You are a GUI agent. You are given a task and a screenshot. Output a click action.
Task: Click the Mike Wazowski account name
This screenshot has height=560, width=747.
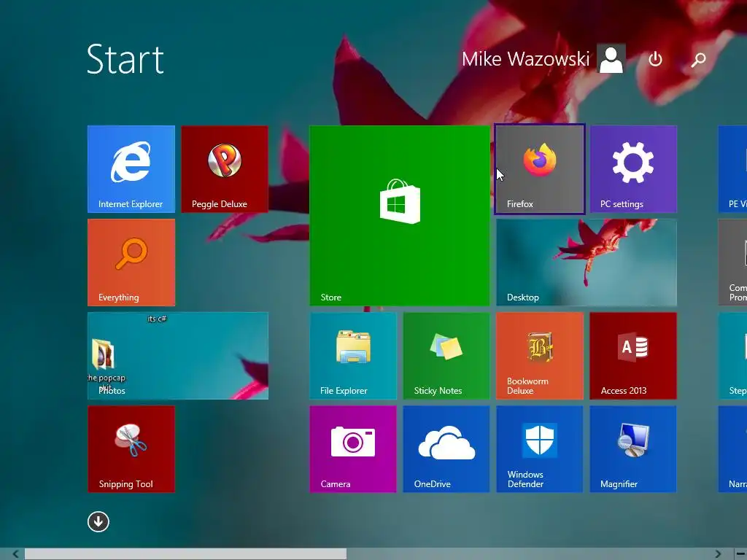click(525, 59)
